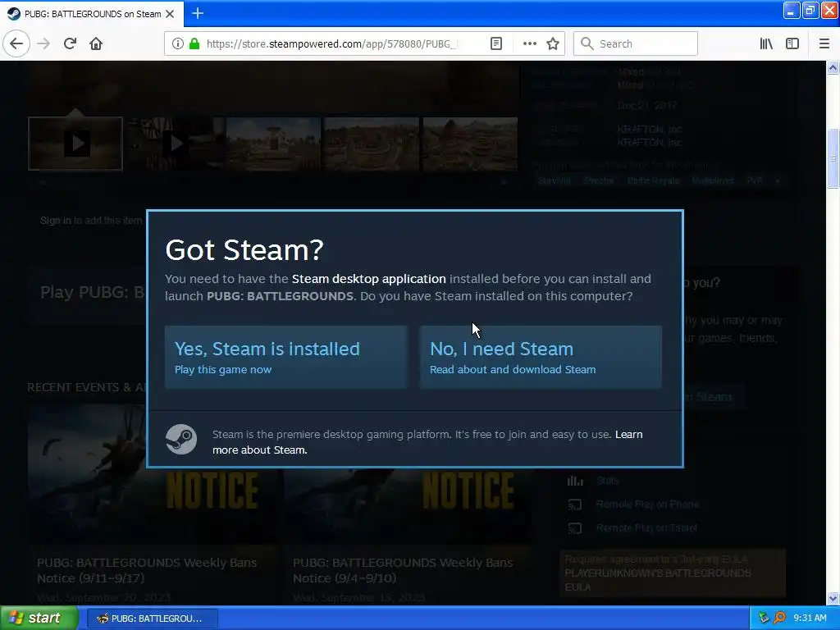Image resolution: width=840 pixels, height=630 pixels.
Task: Open page actions three-dot menu
Action: (529, 43)
